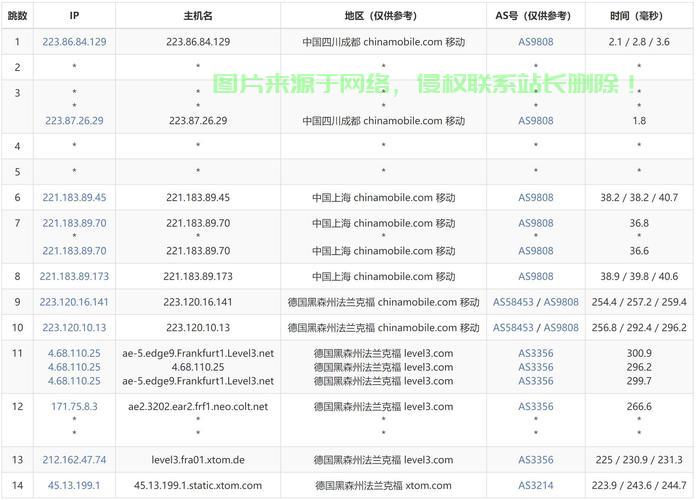Open IP address 45.13.199.1

point(74,486)
